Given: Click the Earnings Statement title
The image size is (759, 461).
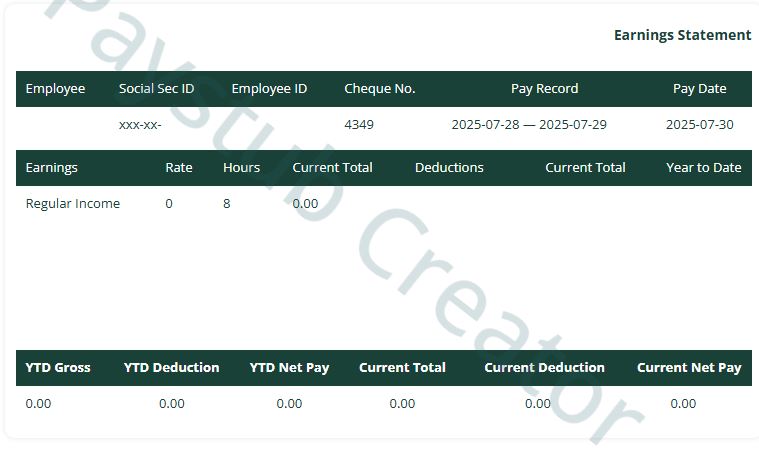Looking at the screenshot, I should click(682, 35).
